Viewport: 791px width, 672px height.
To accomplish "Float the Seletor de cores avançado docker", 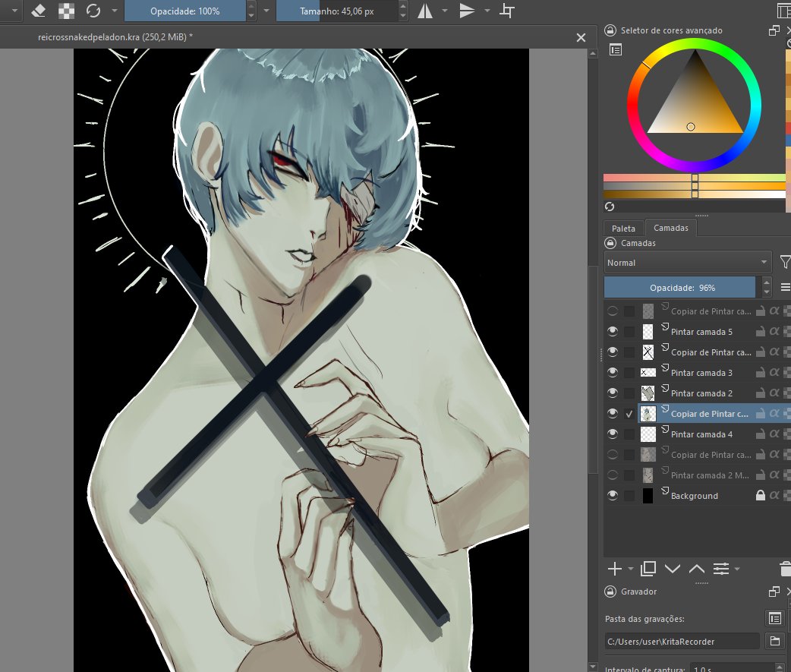I will [x=774, y=31].
